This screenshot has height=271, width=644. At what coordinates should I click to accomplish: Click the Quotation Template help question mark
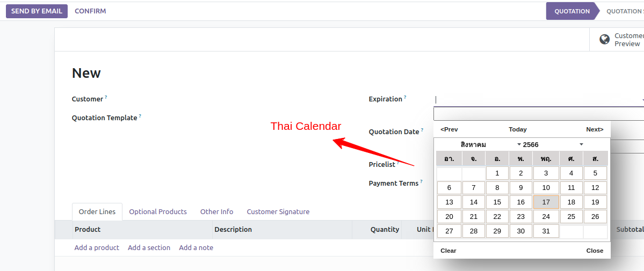pyautogui.click(x=140, y=116)
